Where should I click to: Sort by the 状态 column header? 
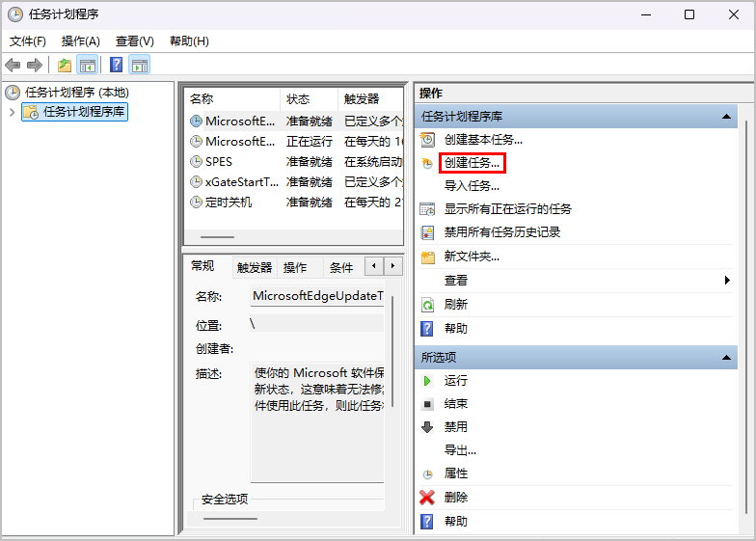(309, 99)
